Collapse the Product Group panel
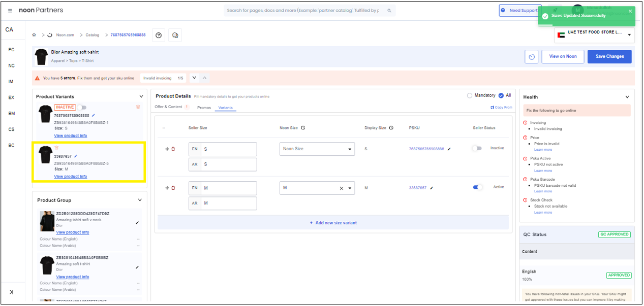This screenshot has width=644, height=306. (140, 200)
